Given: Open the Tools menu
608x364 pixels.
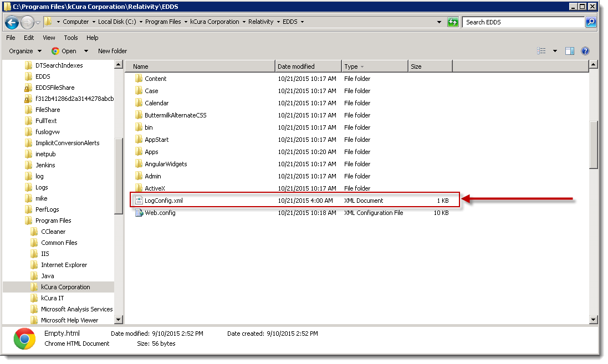Looking at the screenshot, I should (71, 38).
